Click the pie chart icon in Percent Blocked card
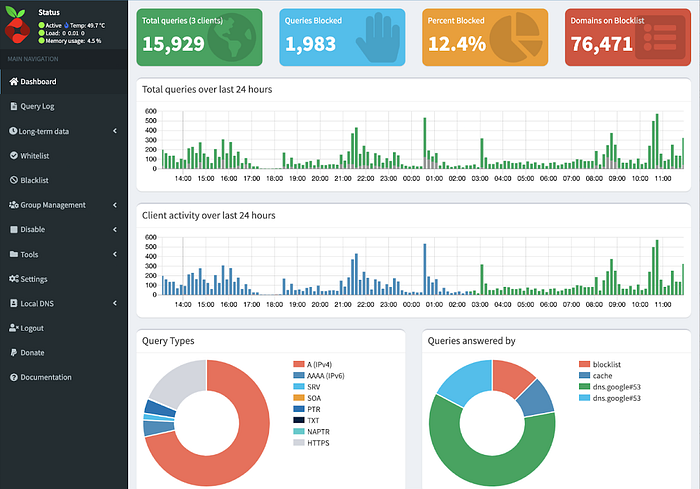The height and width of the screenshot is (489, 700). (516, 37)
